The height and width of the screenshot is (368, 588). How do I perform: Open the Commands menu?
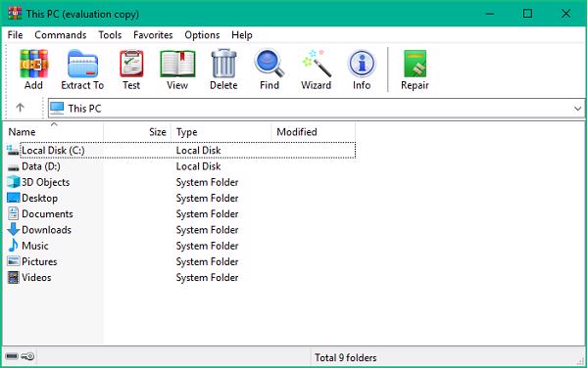click(x=61, y=35)
